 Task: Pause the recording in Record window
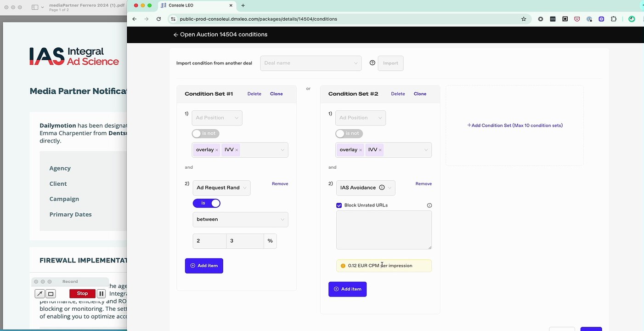102,293
